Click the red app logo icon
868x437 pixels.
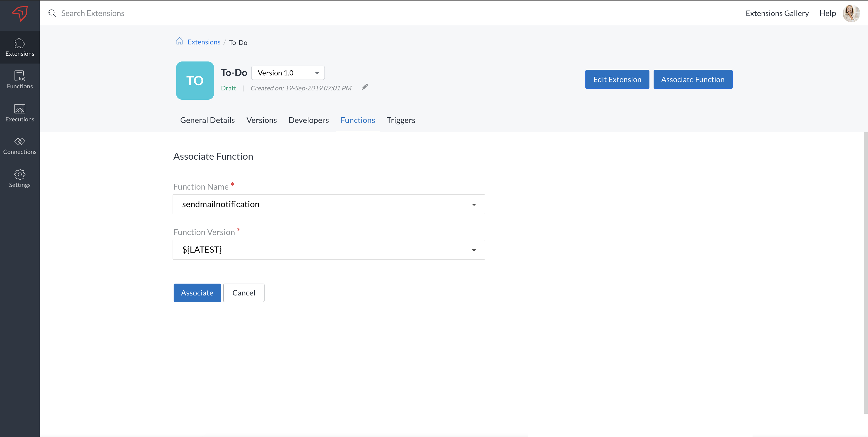(20, 13)
